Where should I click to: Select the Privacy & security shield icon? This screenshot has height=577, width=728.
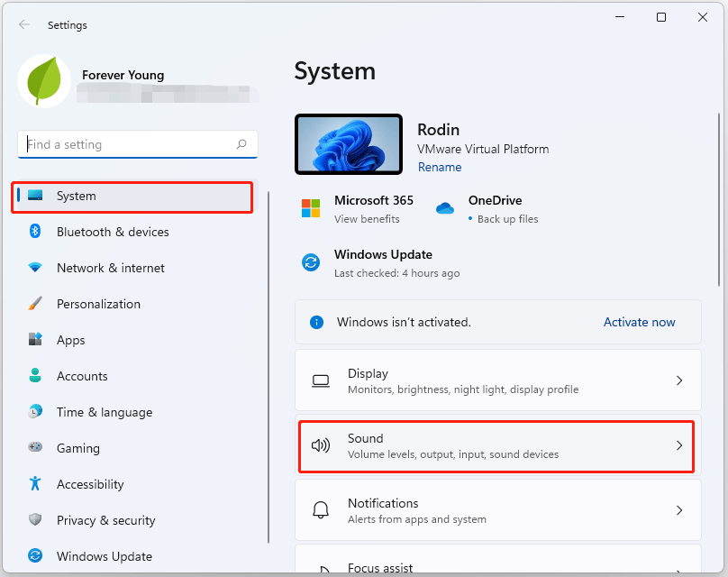35,520
